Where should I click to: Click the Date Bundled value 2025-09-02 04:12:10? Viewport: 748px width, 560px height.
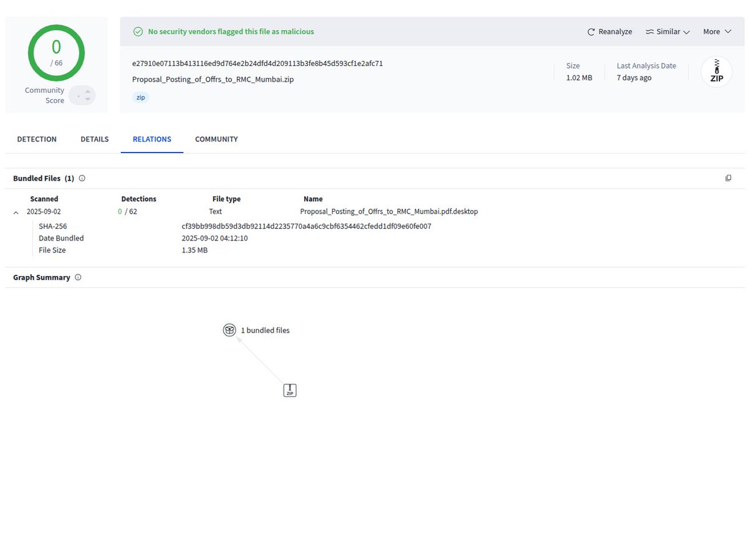pos(214,238)
